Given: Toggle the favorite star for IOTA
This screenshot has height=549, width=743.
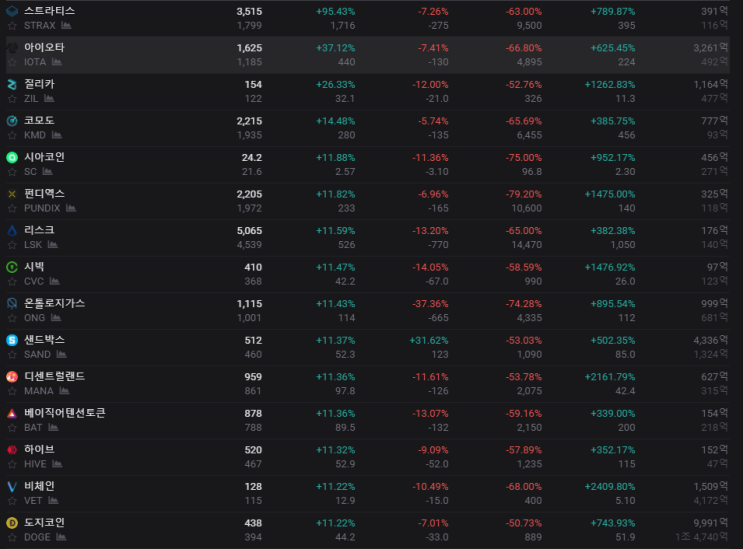Looking at the screenshot, I should click(x=12, y=62).
